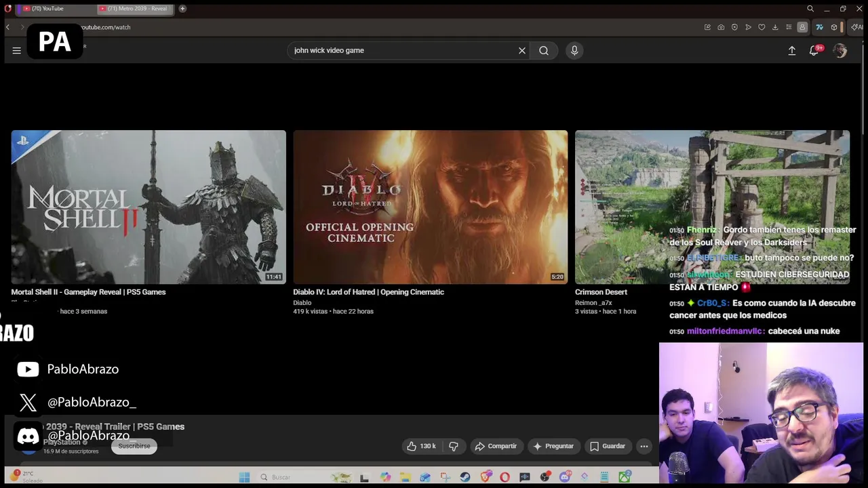Click Suscribirse button for PlayStation channel
This screenshot has height=488, width=868.
134,446
